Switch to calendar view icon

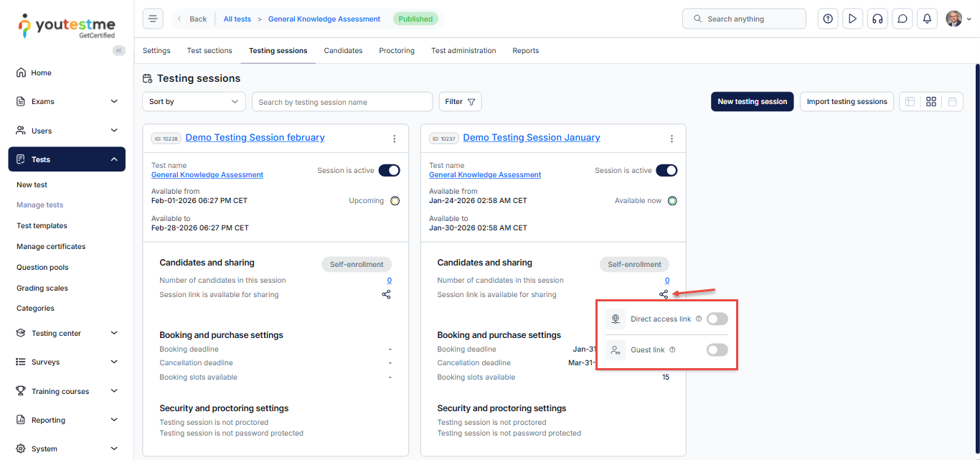[x=952, y=102]
